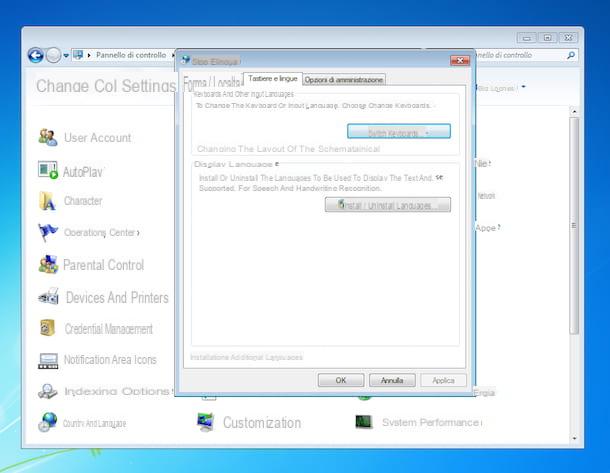The image size is (610, 473).
Task: Open the User Account text link
Action: tap(97, 138)
